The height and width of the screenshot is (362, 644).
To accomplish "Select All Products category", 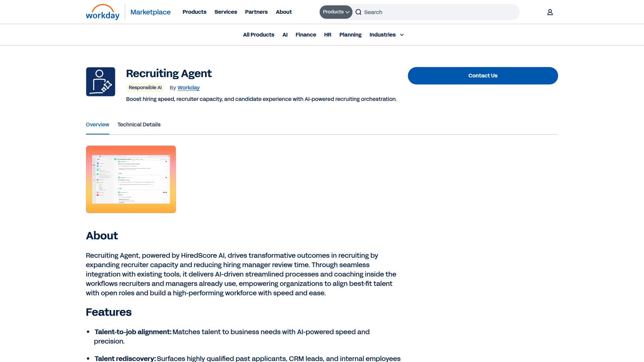I will (259, 35).
